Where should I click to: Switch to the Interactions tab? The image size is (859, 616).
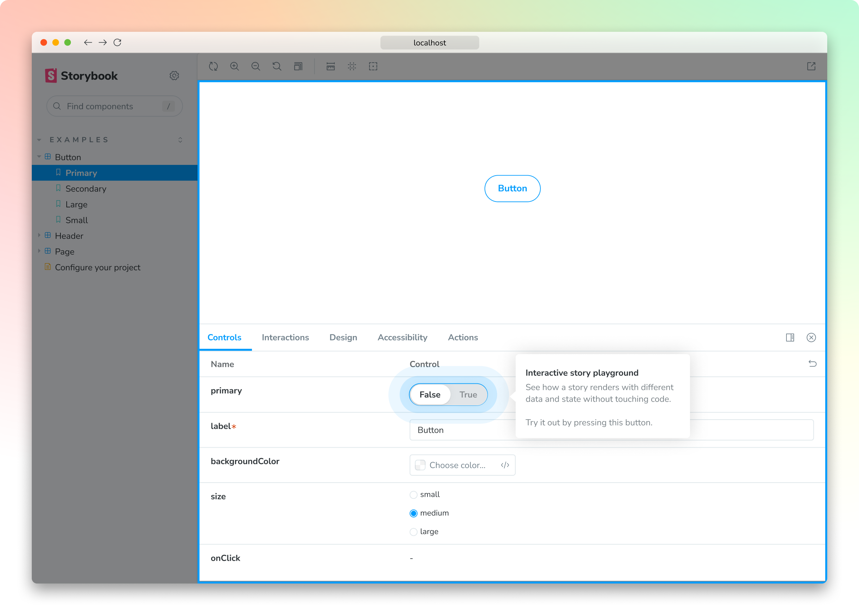point(285,337)
